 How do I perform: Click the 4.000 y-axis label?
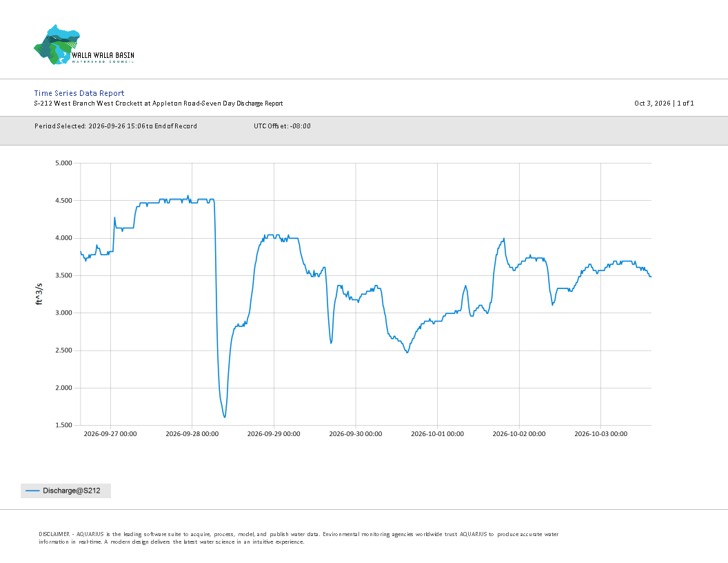tap(63, 238)
